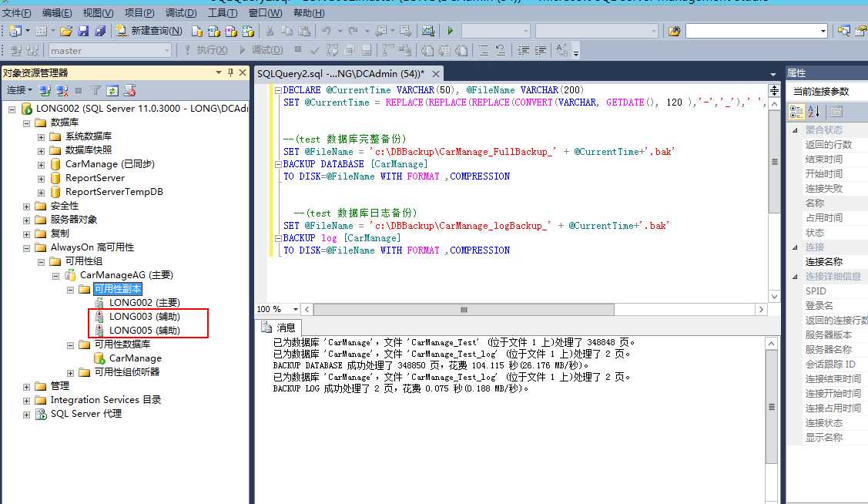Click the XMLA query icon
The height and width of the screenshot is (504, 868).
pyautogui.click(x=248, y=31)
